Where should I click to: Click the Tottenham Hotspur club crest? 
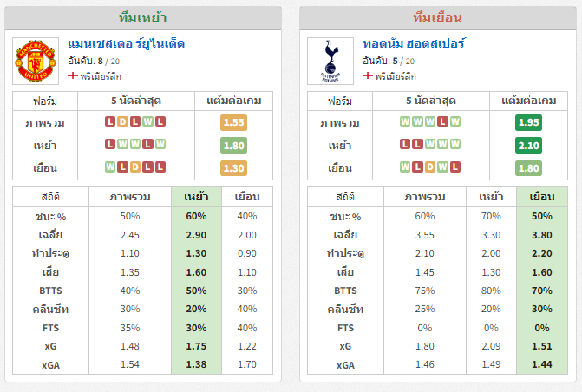tap(330, 62)
